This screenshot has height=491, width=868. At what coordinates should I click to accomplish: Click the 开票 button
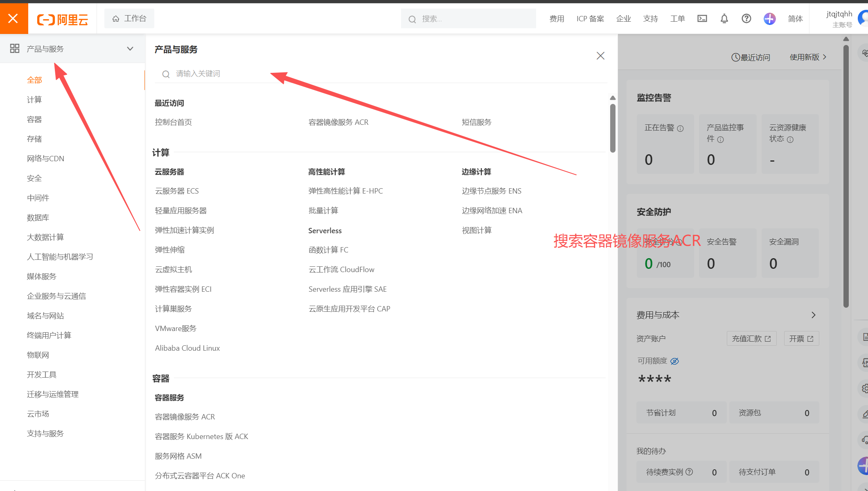click(x=801, y=338)
